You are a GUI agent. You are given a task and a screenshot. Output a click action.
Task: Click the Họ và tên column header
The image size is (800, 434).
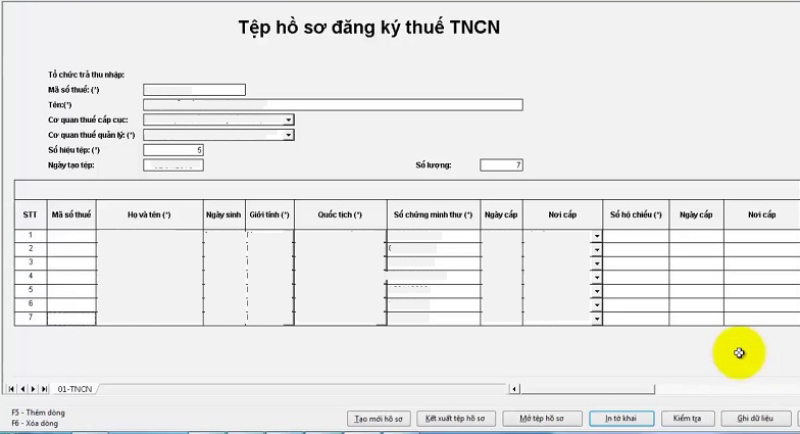click(x=149, y=215)
